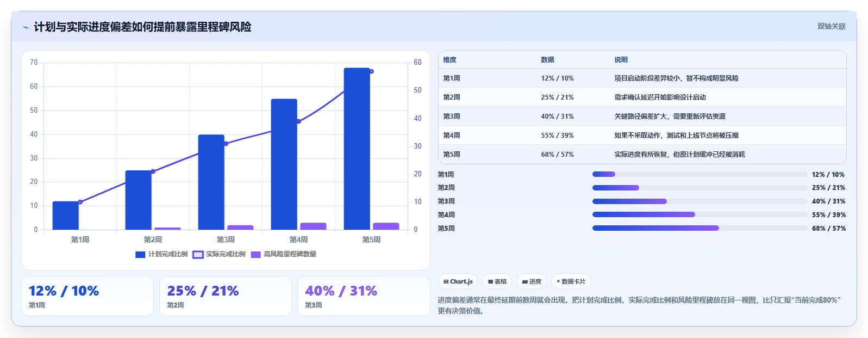Click the line data point at 第5周
This screenshot has height=338, width=868.
pyautogui.click(x=371, y=71)
